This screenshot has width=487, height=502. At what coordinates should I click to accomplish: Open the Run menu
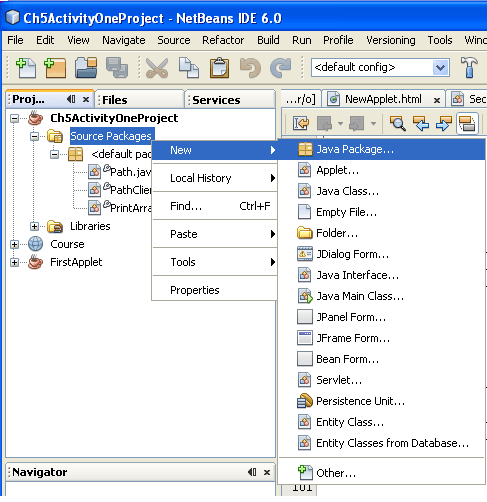click(x=302, y=40)
